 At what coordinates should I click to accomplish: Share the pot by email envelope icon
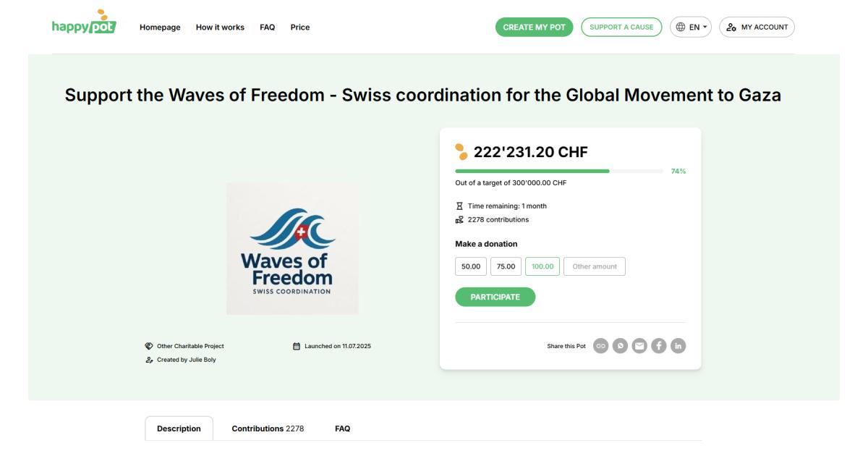tap(639, 345)
